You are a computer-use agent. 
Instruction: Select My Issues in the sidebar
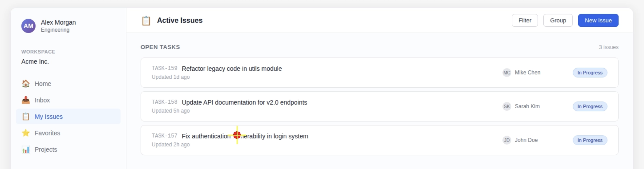pos(68,117)
